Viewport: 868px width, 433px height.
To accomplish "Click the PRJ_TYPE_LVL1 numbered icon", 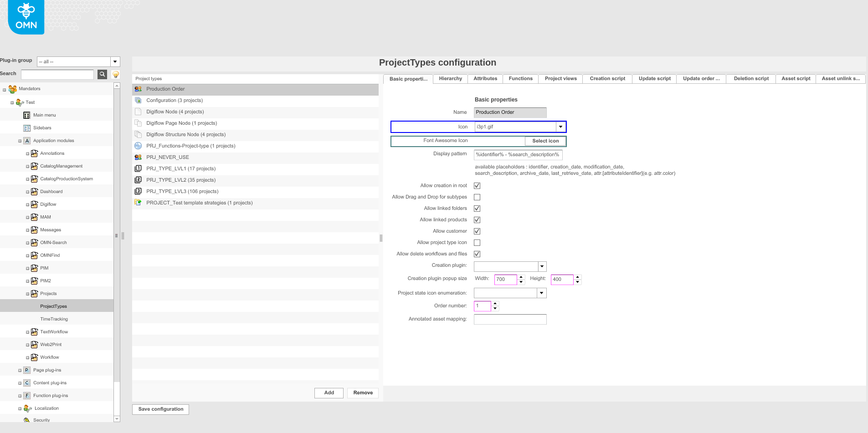I will [138, 168].
